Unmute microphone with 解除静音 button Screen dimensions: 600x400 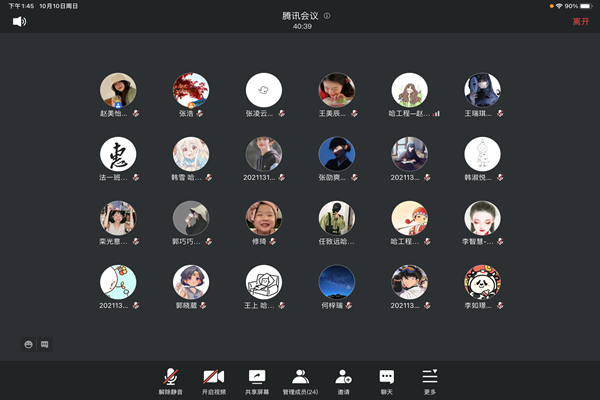[x=171, y=379]
